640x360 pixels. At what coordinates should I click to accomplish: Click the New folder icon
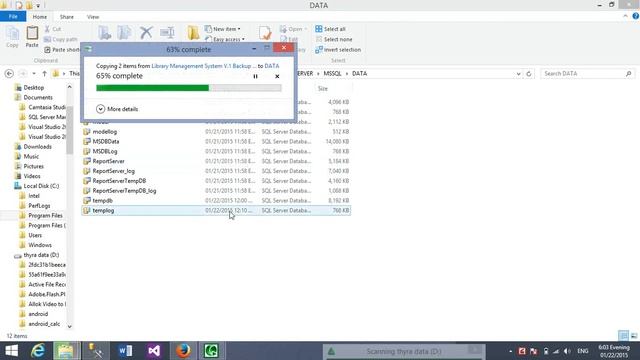point(193,33)
